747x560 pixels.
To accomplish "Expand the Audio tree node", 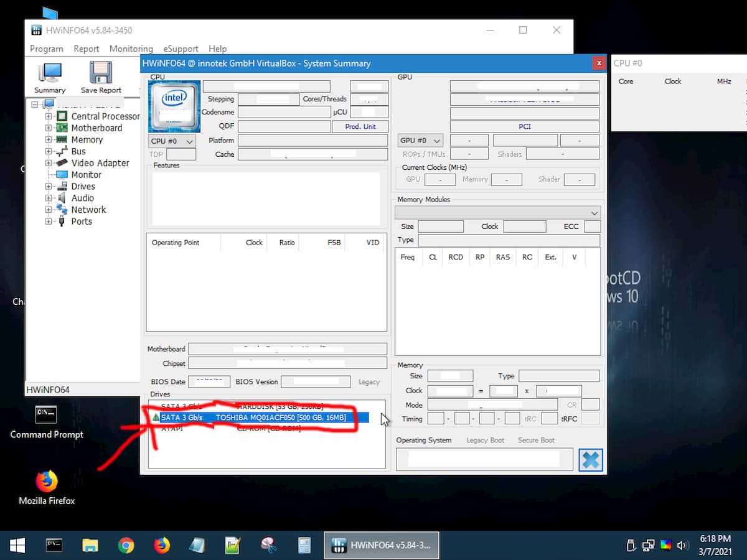I will tap(49, 198).
